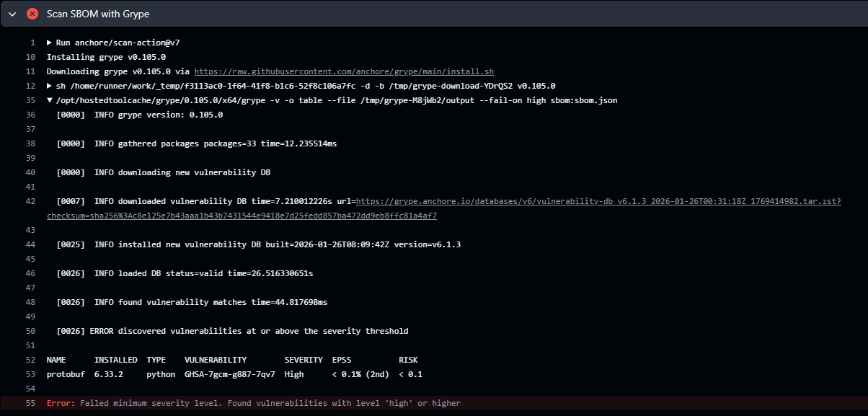Click the '< 0.1% (2nd)' EPSS value
Screen dimensions: 868x416
[360, 374]
